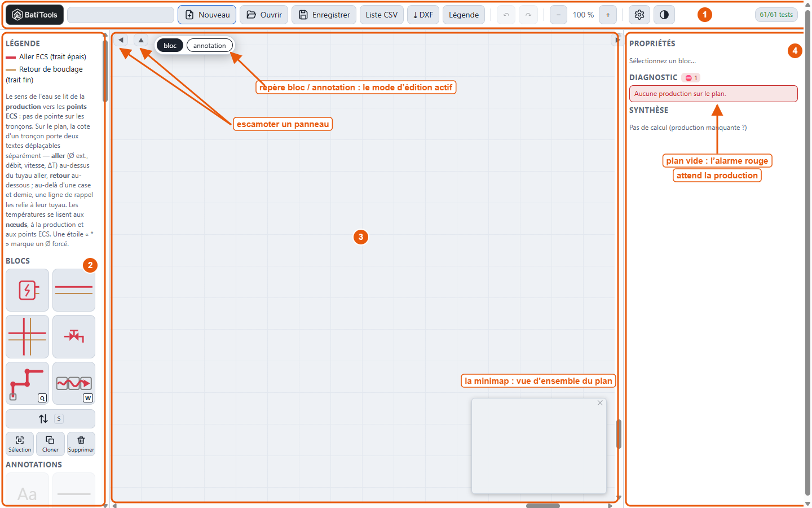Open the settings gear
Screen dimensions: 812x508
pos(639,15)
